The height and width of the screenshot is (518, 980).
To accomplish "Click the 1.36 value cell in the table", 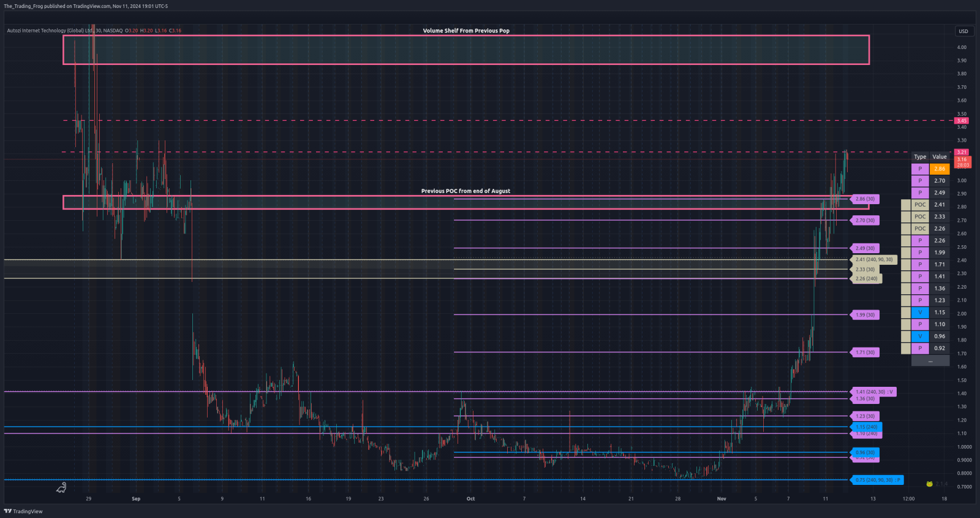I will pos(940,288).
